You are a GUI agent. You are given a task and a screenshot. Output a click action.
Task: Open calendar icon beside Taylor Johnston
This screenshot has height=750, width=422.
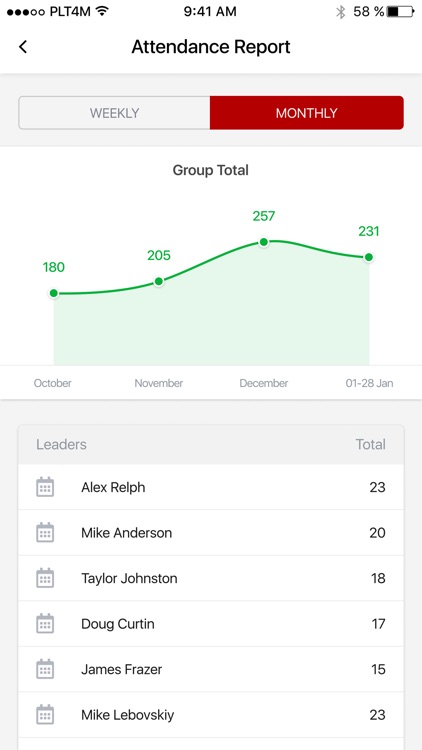tap(45, 578)
